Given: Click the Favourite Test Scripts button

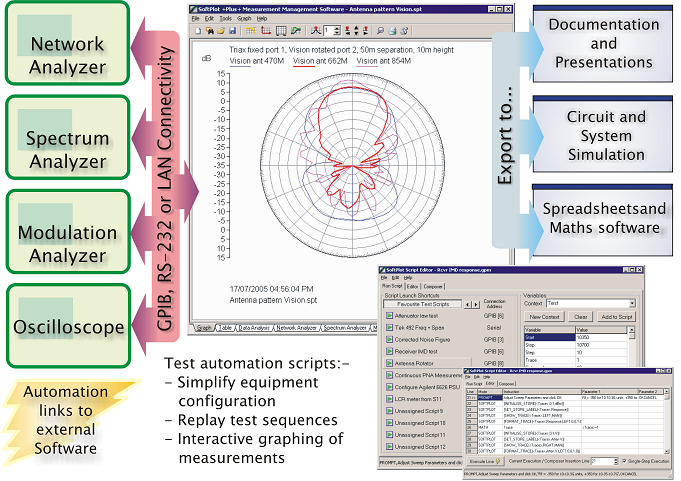Looking at the screenshot, I should point(423,304).
